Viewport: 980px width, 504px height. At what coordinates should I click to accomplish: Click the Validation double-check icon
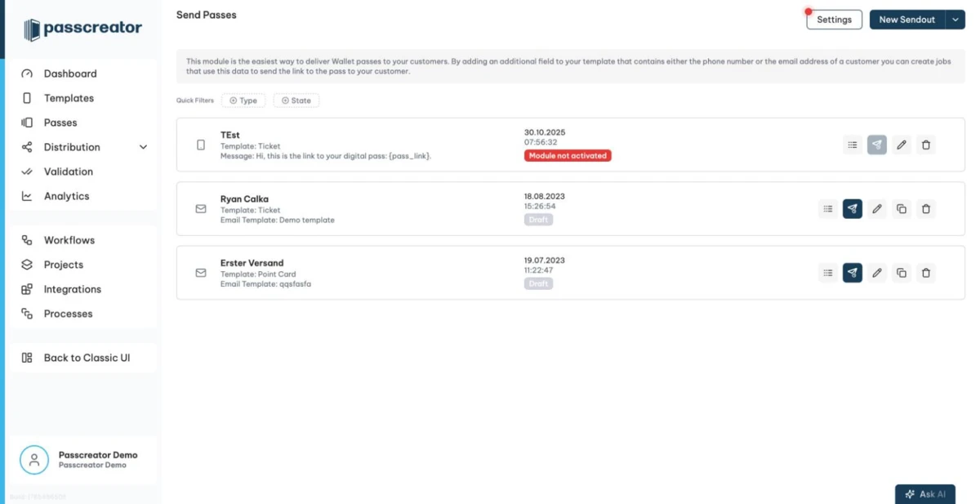27,172
